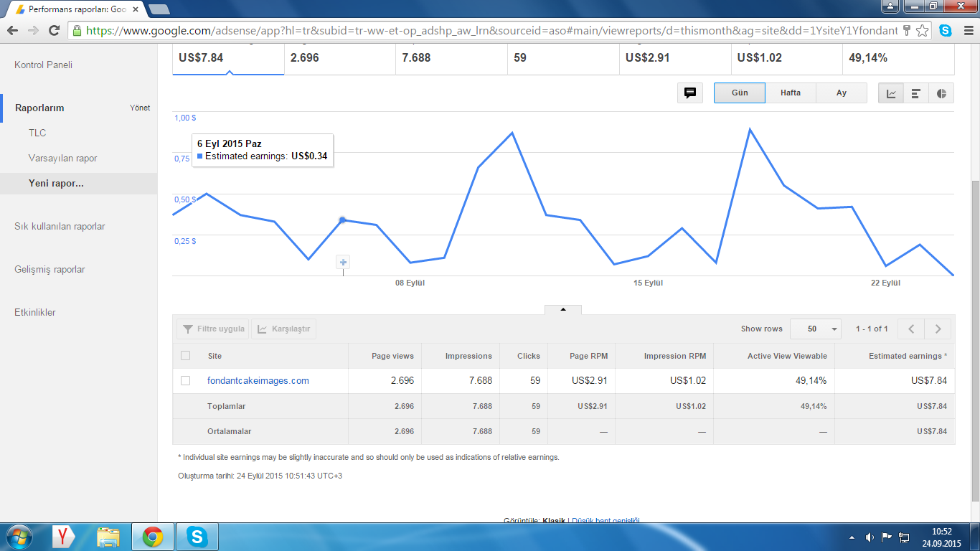Sort by Clicks column header

[529, 356]
